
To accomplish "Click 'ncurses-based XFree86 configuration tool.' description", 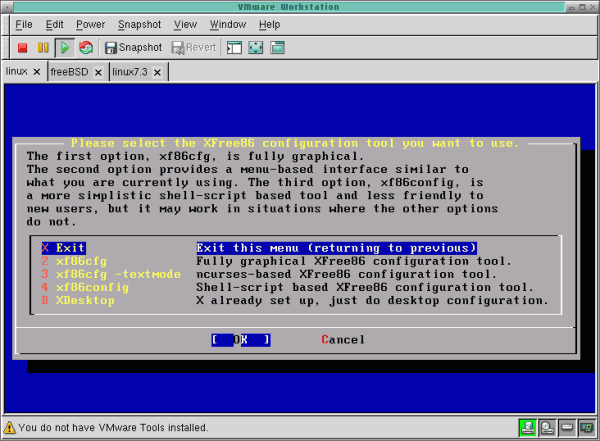I will point(346,274).
